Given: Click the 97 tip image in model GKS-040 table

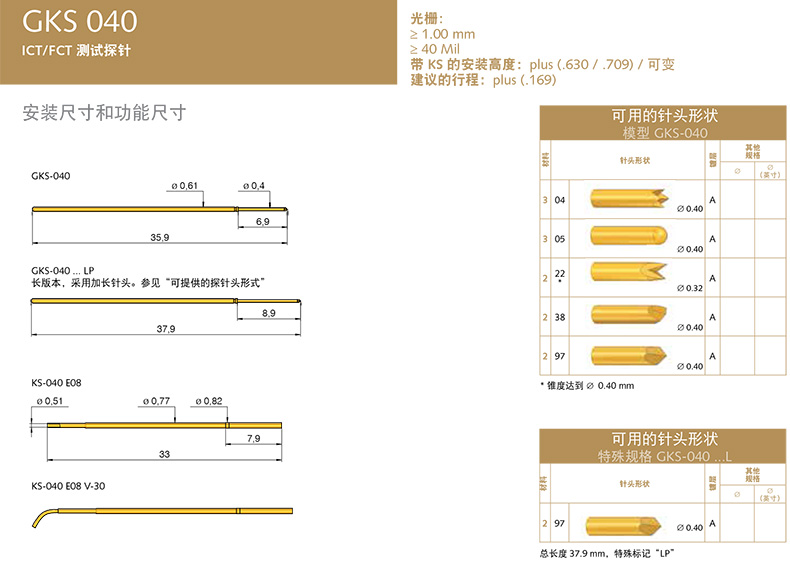Looking at the screenshot, I should pos(627,355).
